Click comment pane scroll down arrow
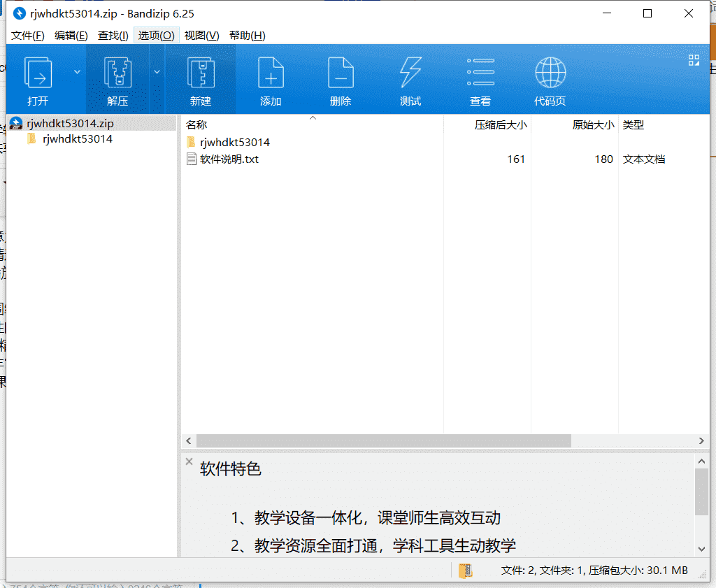 coord(701,549)
